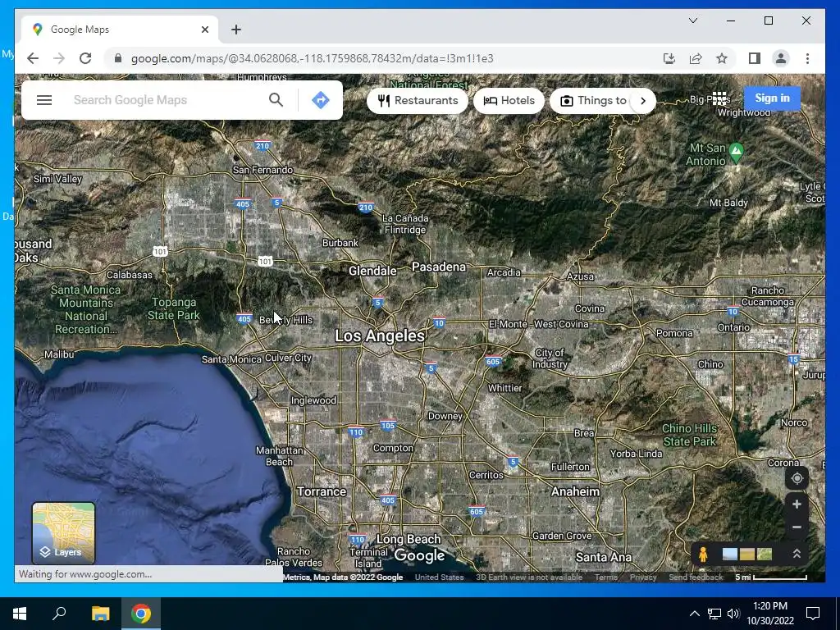Click the address bar URL
This screenshot has height=630, width=840.
[312, 58]
